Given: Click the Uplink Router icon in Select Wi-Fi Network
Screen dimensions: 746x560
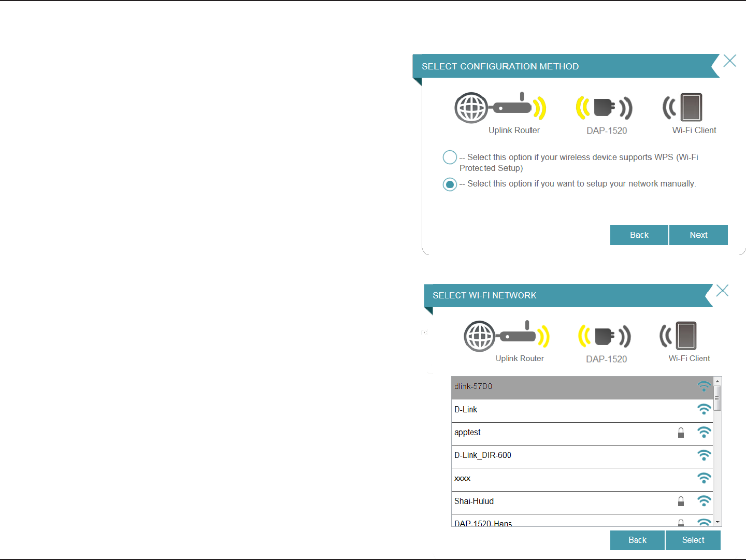Looking at the screenshot, I should 506,336.
